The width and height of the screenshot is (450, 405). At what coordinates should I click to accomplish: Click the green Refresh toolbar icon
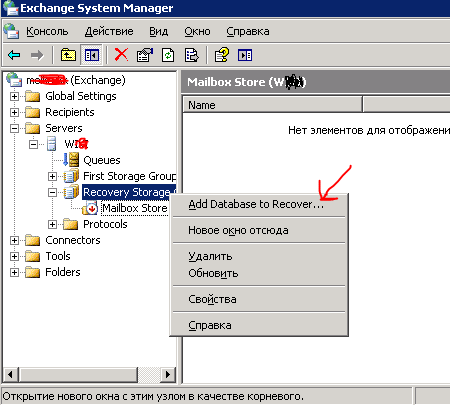[168, 55]
